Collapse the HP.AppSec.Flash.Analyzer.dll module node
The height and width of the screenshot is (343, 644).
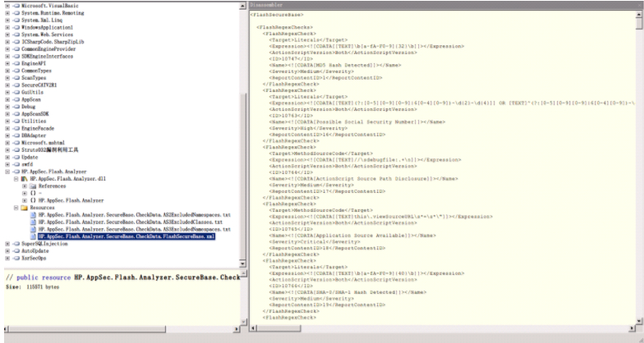(x=16, y=179)
